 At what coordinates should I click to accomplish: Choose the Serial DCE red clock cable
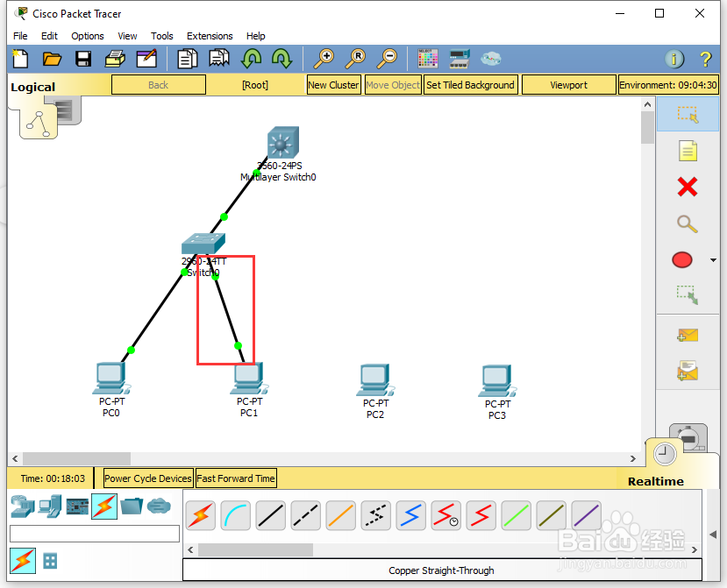tap(445, 515)
